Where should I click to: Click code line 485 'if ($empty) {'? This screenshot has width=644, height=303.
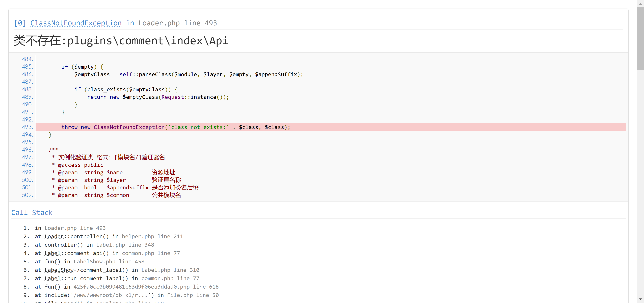coord(82,67)
